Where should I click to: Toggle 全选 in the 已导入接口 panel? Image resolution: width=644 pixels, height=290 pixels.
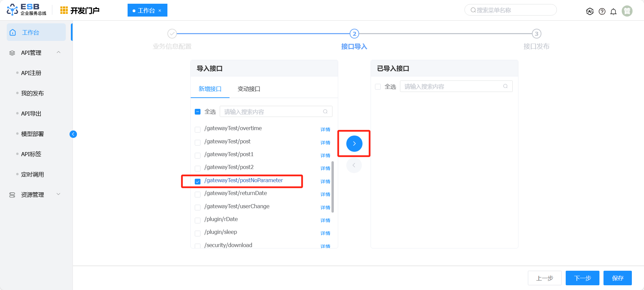tap(378, 87)
